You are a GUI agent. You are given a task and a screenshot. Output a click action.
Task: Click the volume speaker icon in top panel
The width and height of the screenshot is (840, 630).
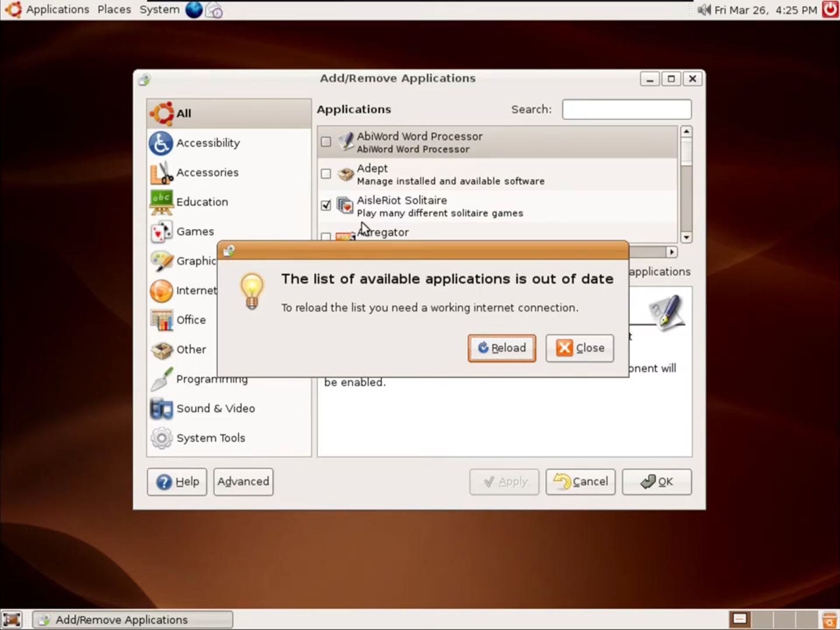(704, 10)
